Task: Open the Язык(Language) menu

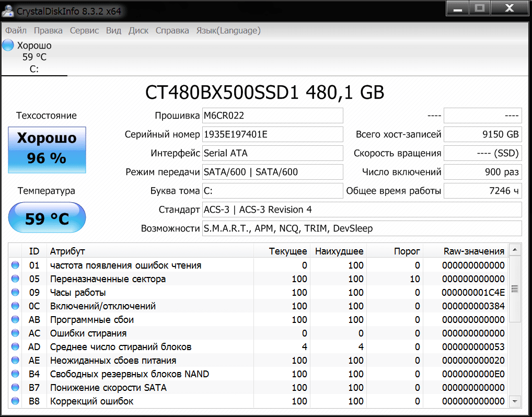Action: (x=228, y=30)
